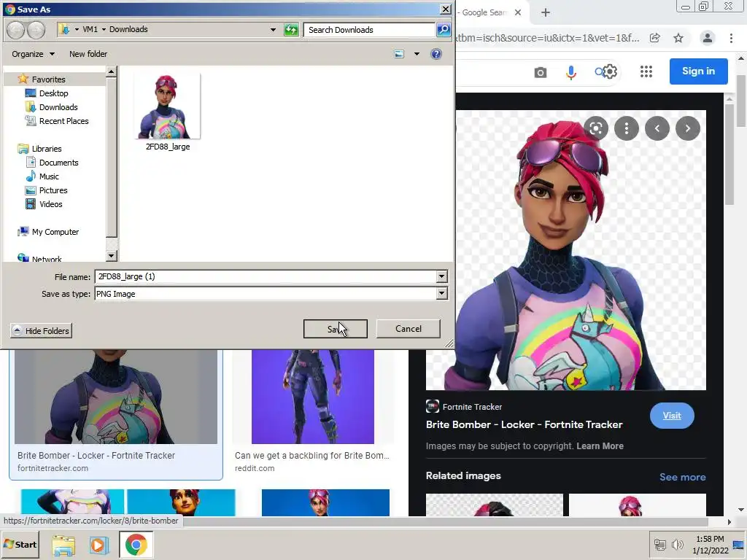
Task: Open the view options dropdown arrow
Action: coord(417,54)
